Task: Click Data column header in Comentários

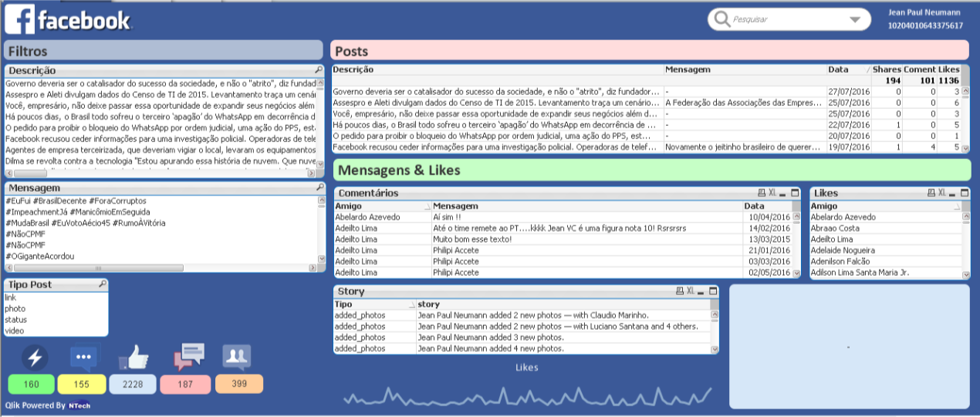Action: pyautogui.click(x=767, y=206)
